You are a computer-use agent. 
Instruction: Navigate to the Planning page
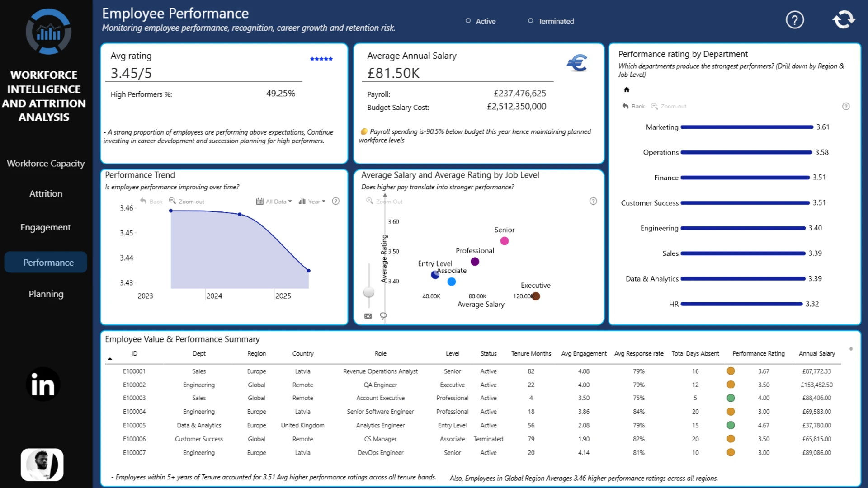pos(46,294)
